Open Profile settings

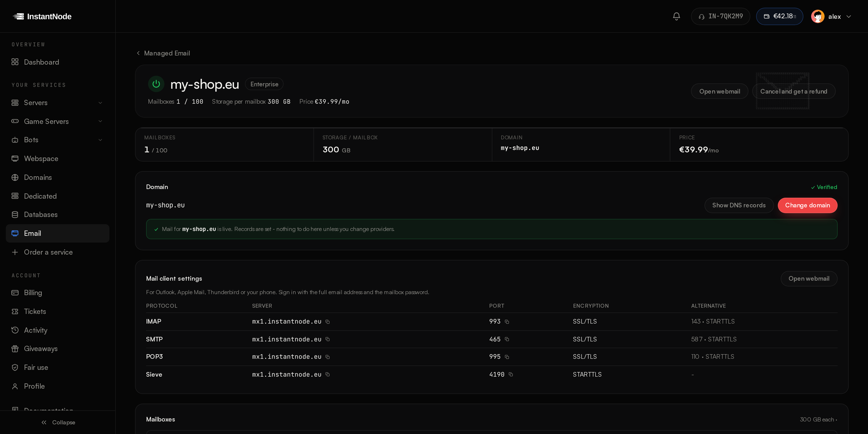point(58,386)
